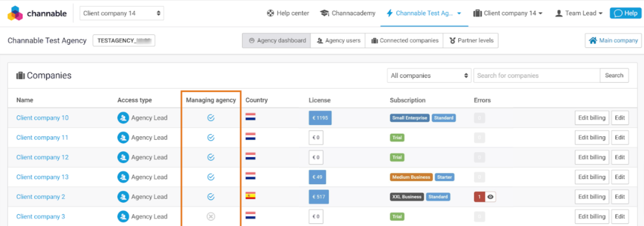
Task: Toggle managing agency check for Client company 12
Action: [211, 157]
